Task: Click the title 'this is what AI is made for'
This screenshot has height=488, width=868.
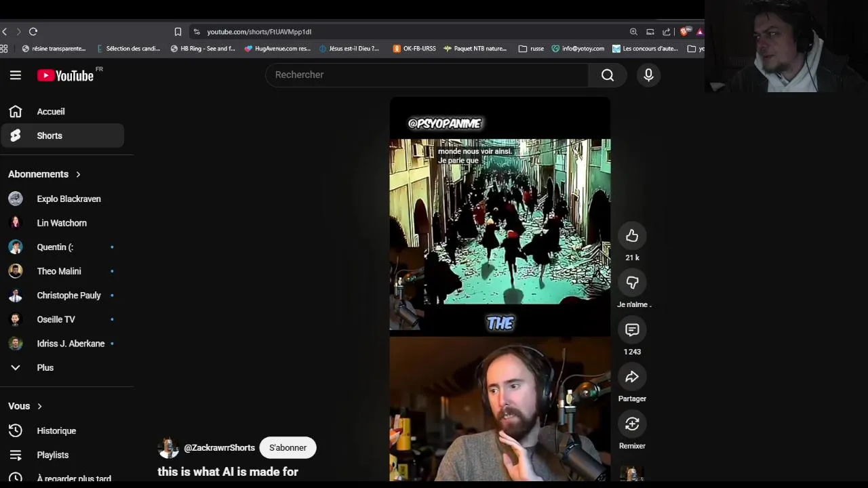Action: point(228,472)
